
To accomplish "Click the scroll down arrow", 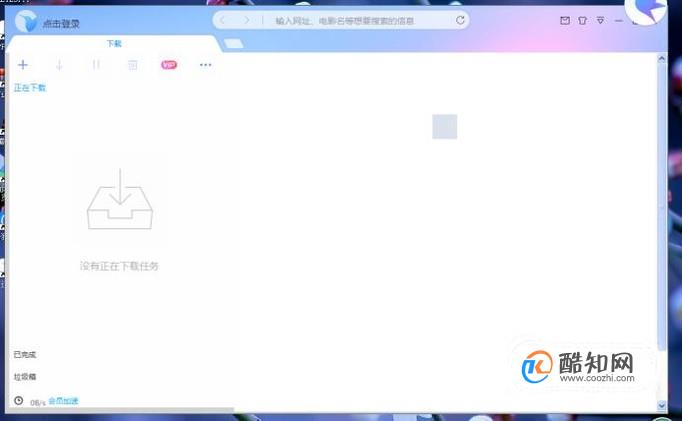I will pyautogui.click(x=662, y=405).
